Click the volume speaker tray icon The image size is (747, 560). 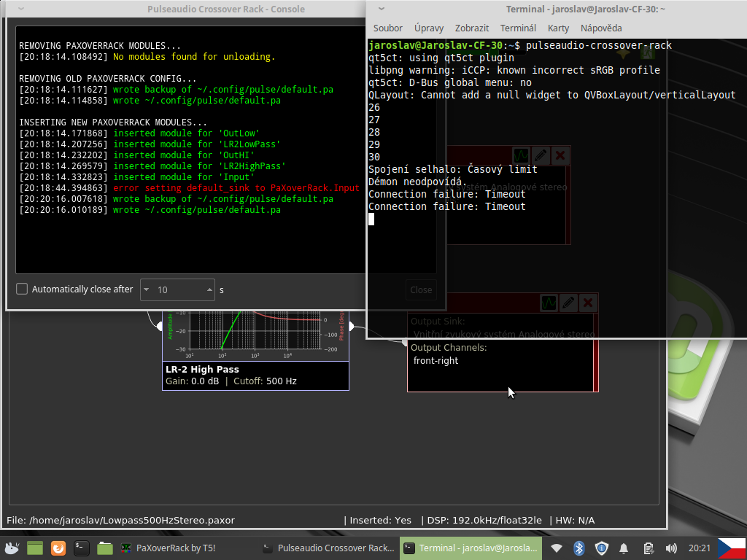(x=671, y=548)
